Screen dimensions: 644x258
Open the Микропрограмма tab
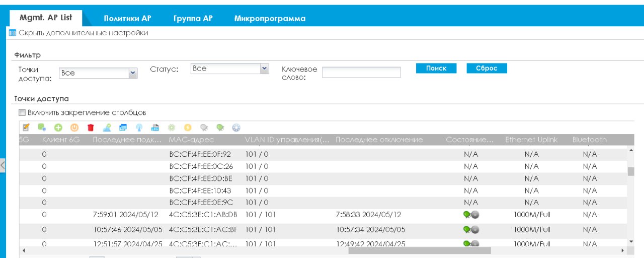coord(270,18)
